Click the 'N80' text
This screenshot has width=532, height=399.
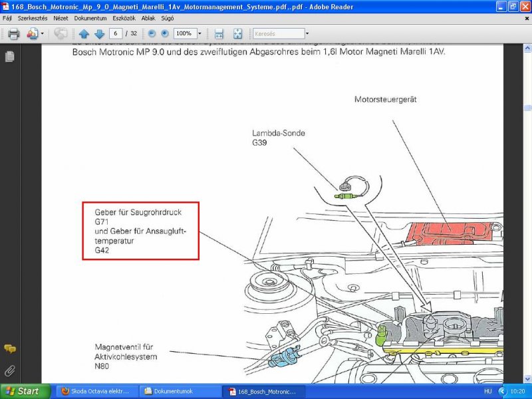click(102, 366)
